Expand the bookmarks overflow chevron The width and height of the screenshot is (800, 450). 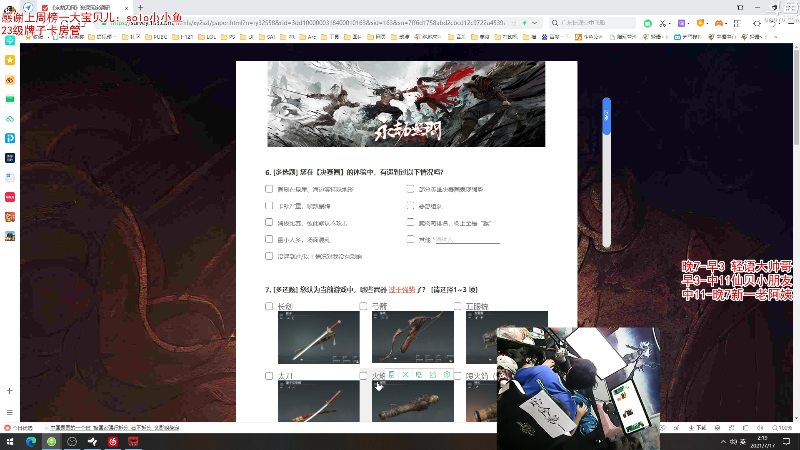point(776,37)
